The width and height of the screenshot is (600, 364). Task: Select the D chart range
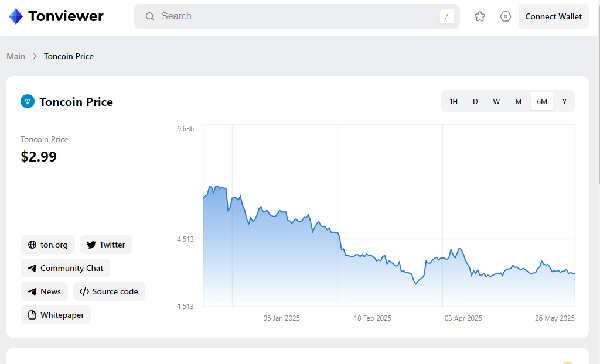tap(475, 101)
